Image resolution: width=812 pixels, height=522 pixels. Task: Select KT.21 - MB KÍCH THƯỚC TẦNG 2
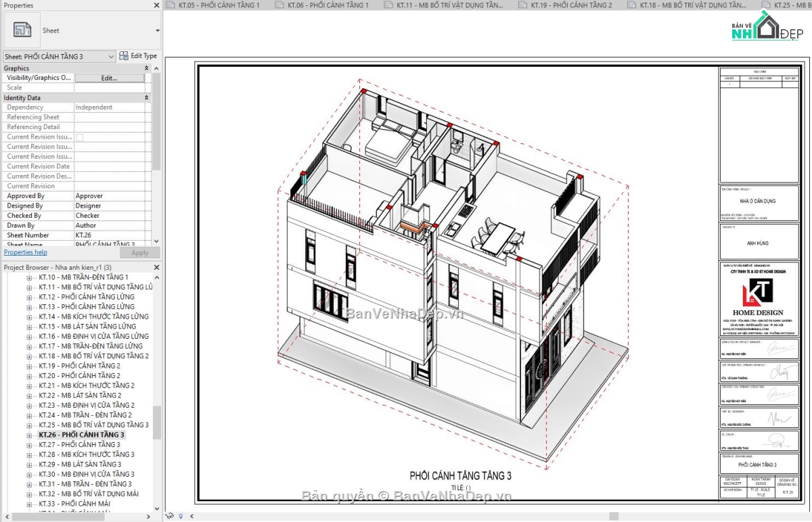86,385
